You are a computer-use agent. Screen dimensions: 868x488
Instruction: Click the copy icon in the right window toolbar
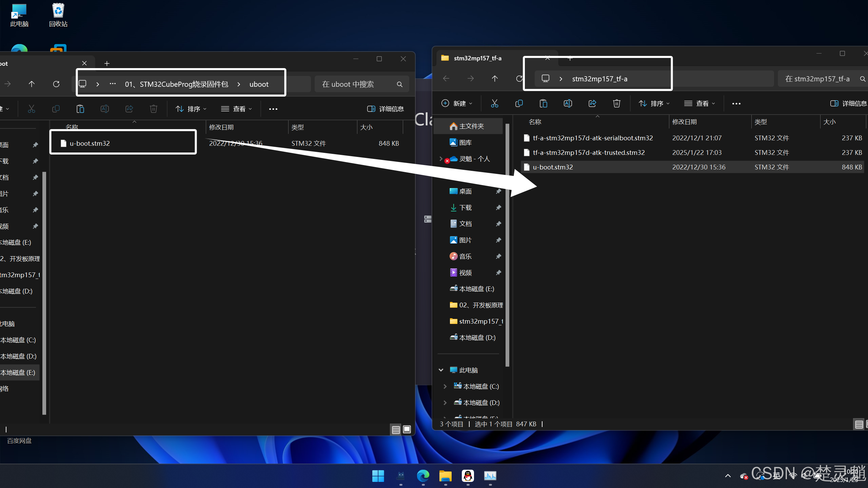coord(519,103)
